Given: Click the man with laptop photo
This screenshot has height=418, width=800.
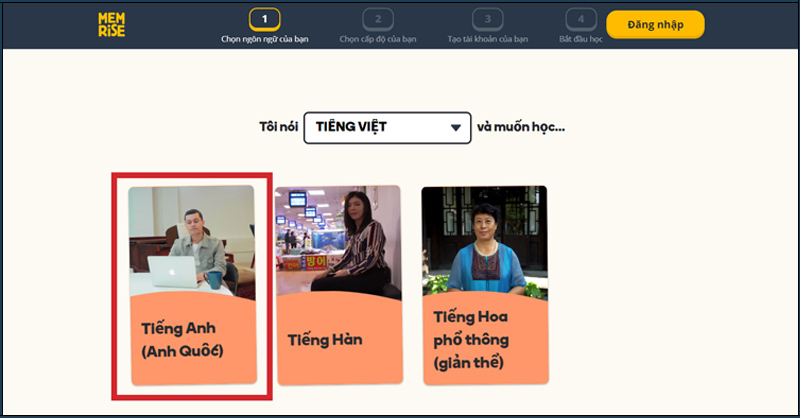Looking at the screenshot, I should pyautogui.click(x=192, y=238).
